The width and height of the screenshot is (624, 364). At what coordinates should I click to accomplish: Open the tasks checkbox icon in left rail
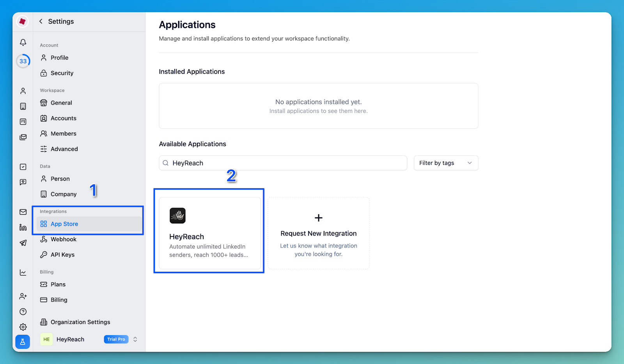23,167
